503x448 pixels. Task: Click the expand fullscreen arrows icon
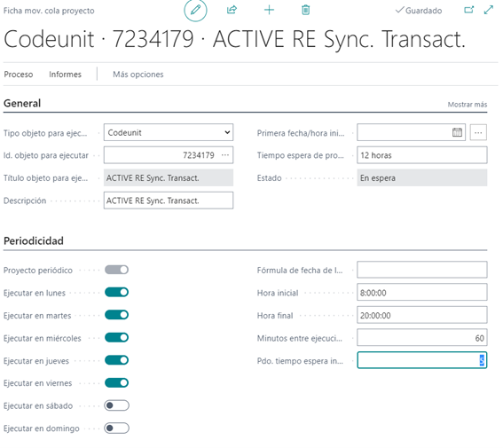coord(489,10)
